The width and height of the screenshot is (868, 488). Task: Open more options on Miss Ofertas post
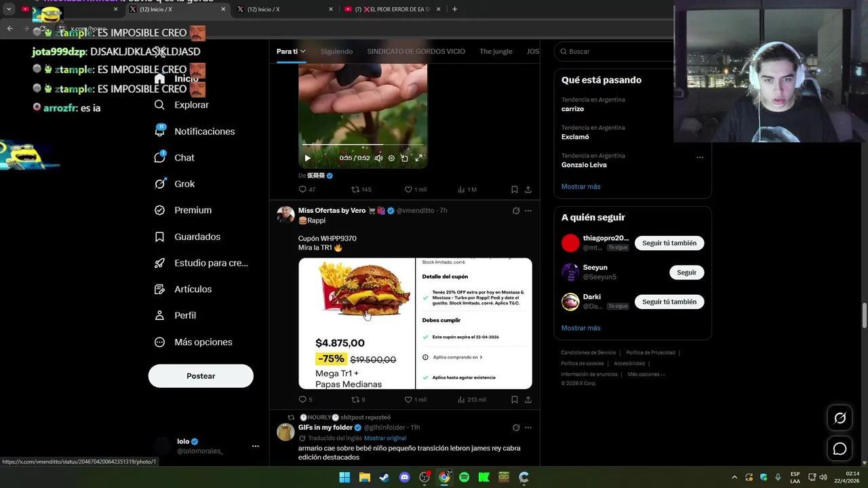[528, 211]
